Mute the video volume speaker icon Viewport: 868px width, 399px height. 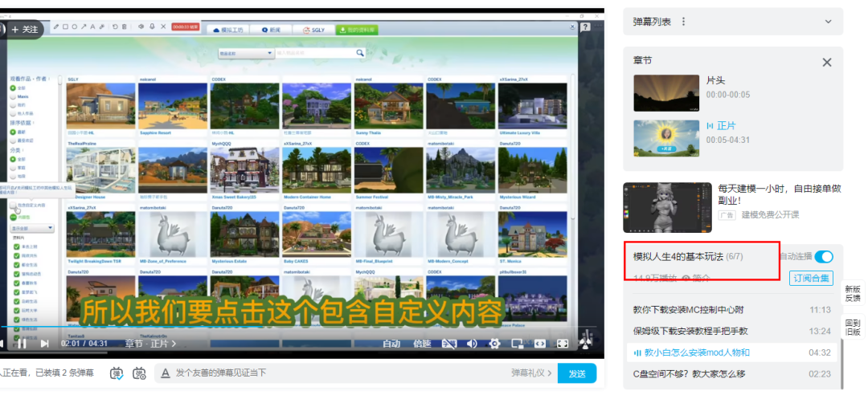pos(472,344)
